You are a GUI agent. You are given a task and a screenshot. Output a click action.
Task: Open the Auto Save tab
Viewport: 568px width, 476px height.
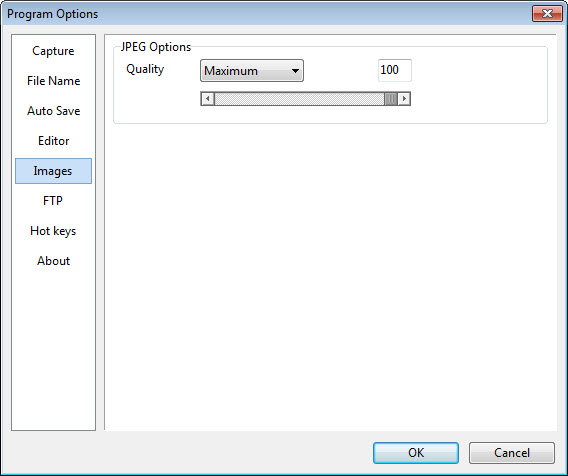53,111
